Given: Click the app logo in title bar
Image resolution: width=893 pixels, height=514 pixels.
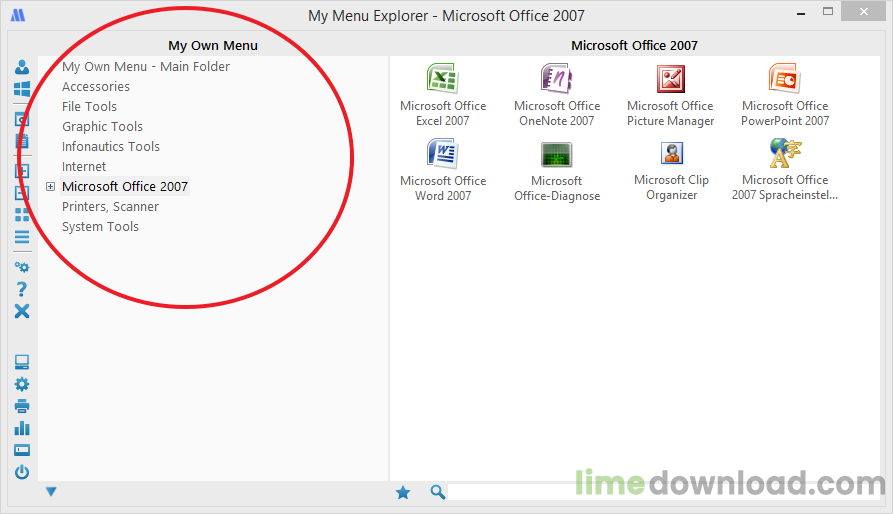Looking at the screenshot, I should 18,15.
